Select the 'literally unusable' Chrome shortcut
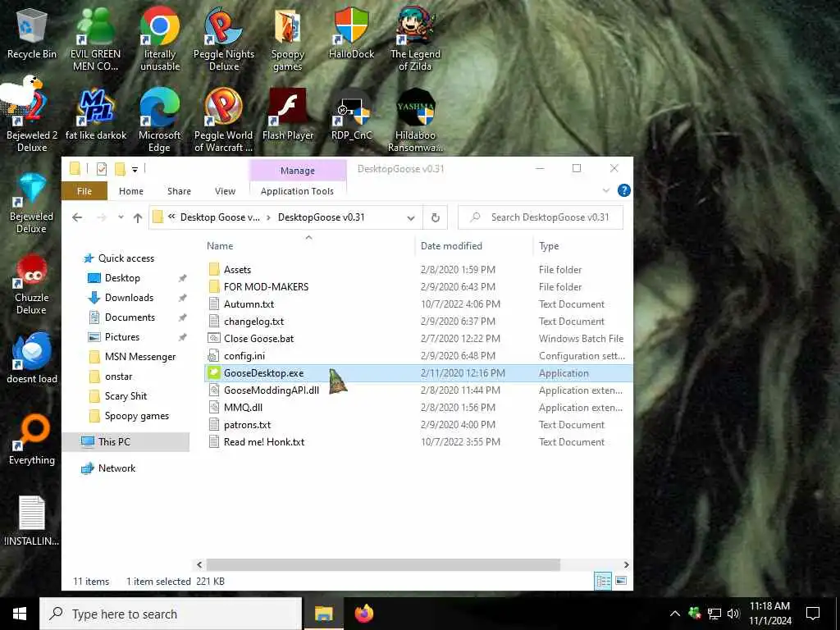This screenshot has width=840, height=630. 160,39
